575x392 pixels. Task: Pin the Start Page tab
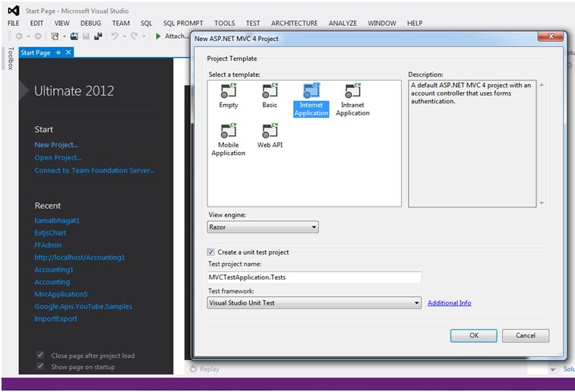[x=58, y=52]
